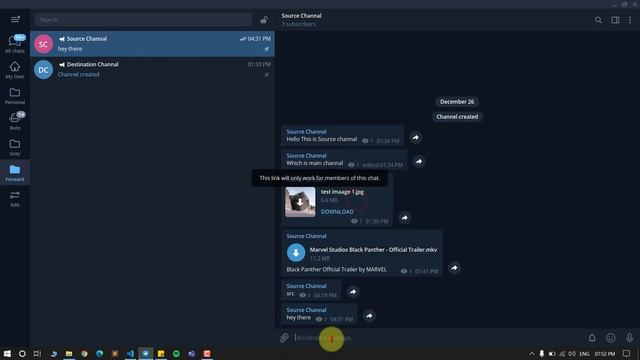640x360 pixels.
Task: Open the Bots folder
Action: pos(15,121)
